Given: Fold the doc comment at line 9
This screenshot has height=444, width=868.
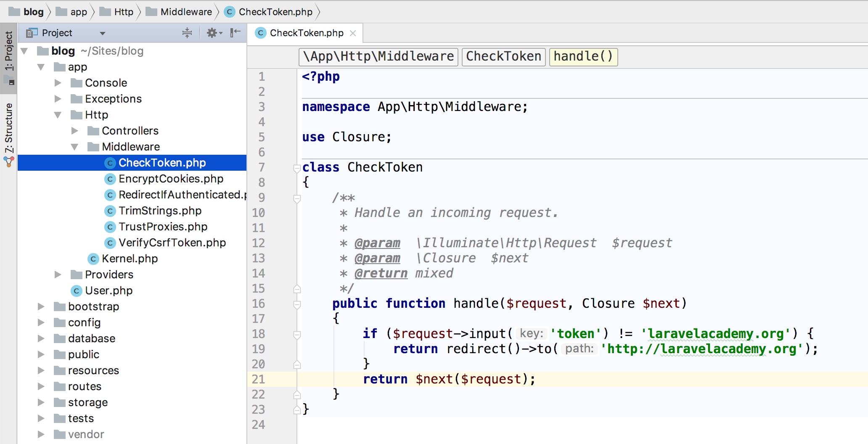Looking at the screenshot, I should 296,198.
